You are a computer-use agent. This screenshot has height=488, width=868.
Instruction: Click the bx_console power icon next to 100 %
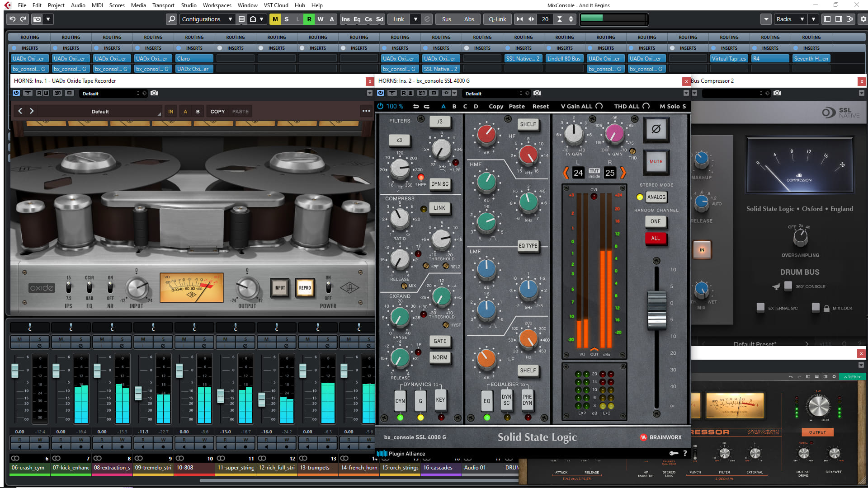[x=381, y=106]
